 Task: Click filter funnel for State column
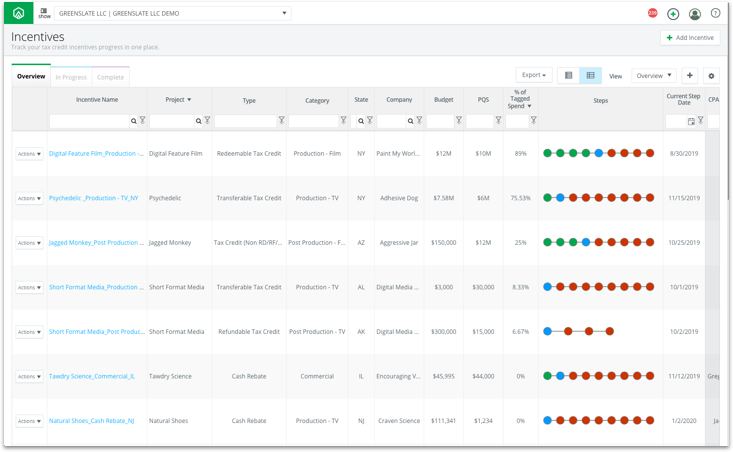[369, 120]
